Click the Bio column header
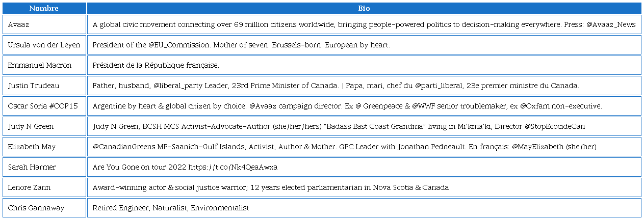644x220 pixels. [364, 8]
